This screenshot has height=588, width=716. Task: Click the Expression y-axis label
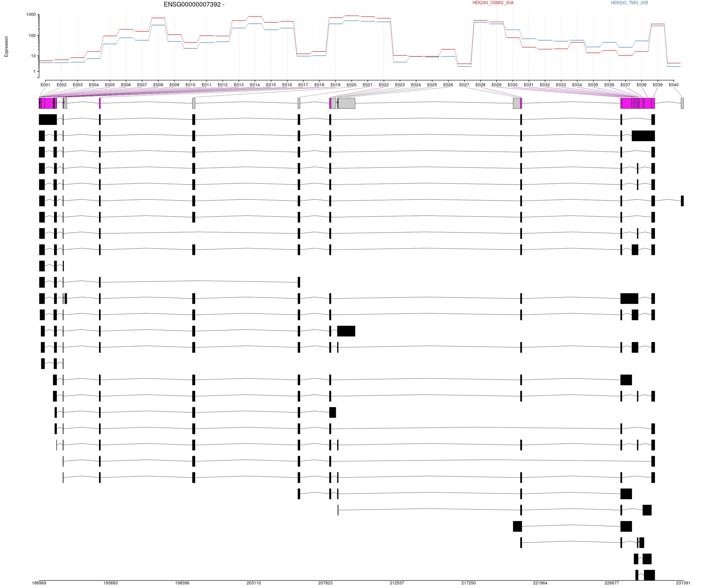coord(6,46)
